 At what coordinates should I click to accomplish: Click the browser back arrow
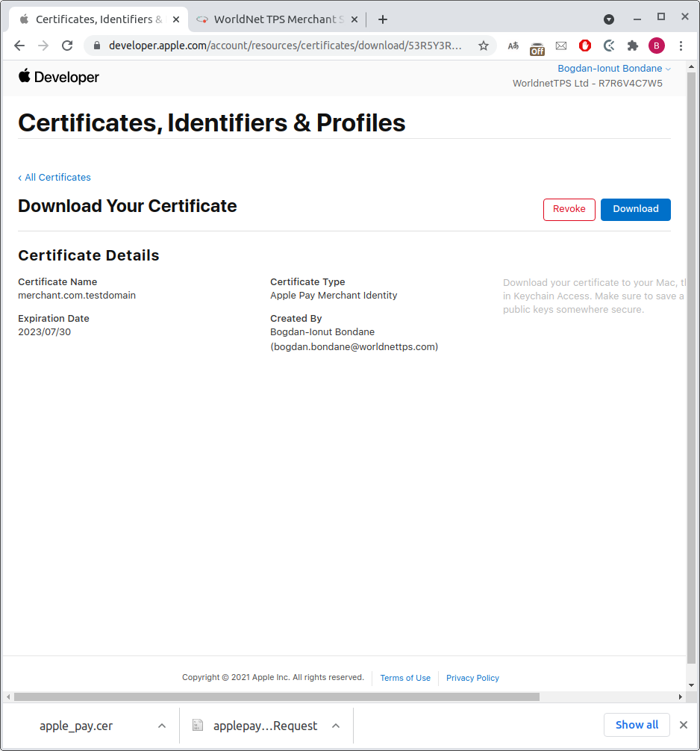point(19,46)
